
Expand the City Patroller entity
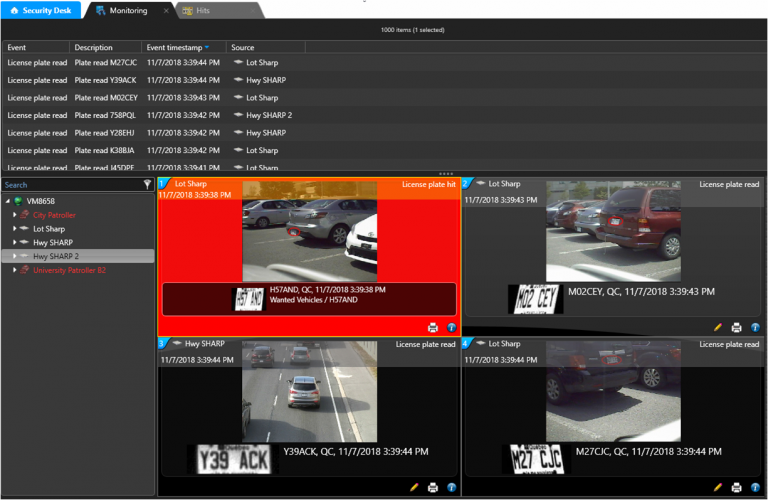point(15,215)
